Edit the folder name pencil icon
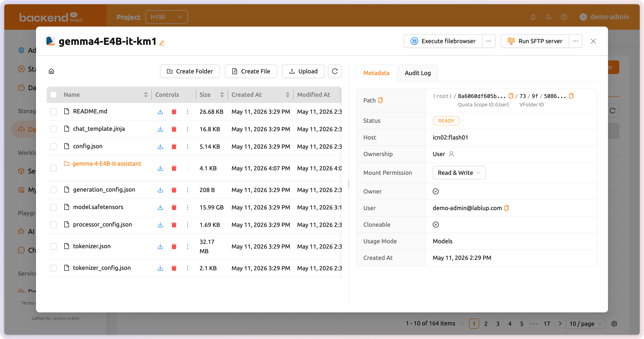Viewport: 644px width, 339px height. pyautogui.click(x=162, y=43)
